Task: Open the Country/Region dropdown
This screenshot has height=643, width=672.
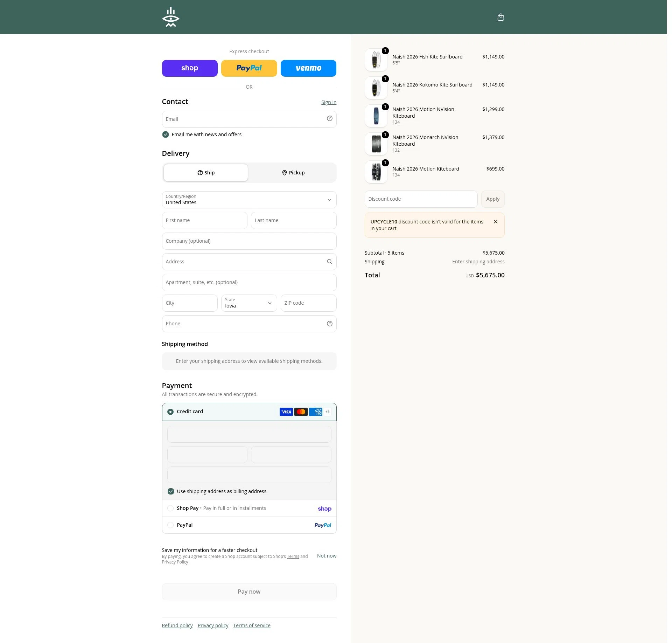Action: point(249,200)
